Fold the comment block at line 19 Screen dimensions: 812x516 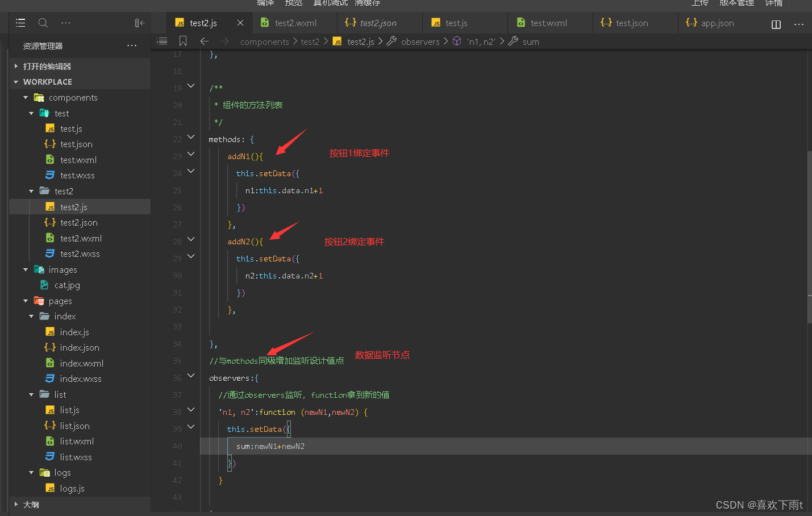click(x=191, y=86)
